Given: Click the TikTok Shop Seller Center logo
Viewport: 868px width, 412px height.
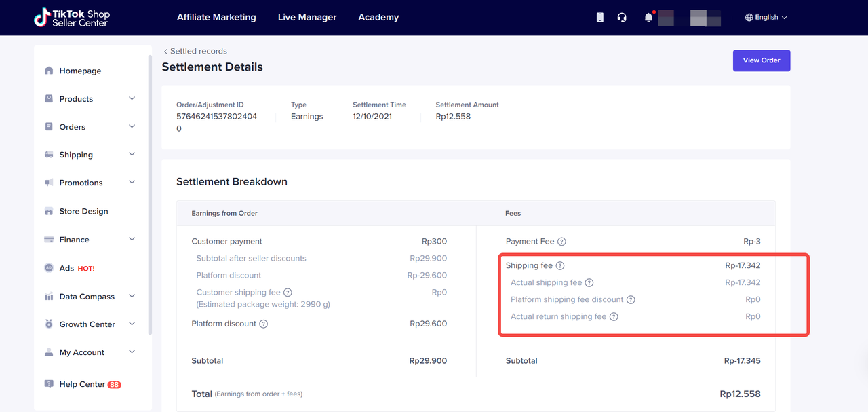Looking at the screenshot, I should 72,18.
